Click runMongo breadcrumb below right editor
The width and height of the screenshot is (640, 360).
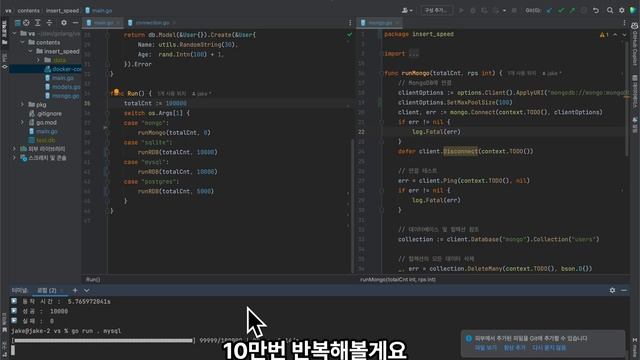point(398,280)
